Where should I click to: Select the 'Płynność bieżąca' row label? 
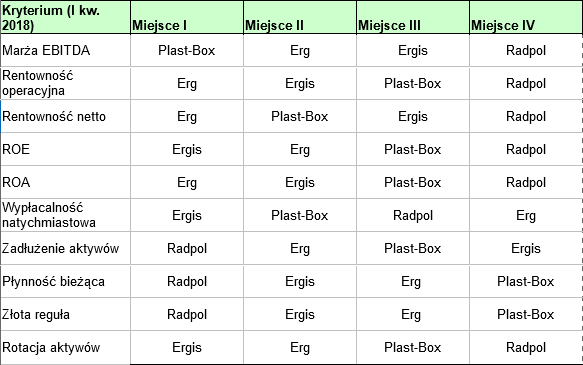click(65, 281)
